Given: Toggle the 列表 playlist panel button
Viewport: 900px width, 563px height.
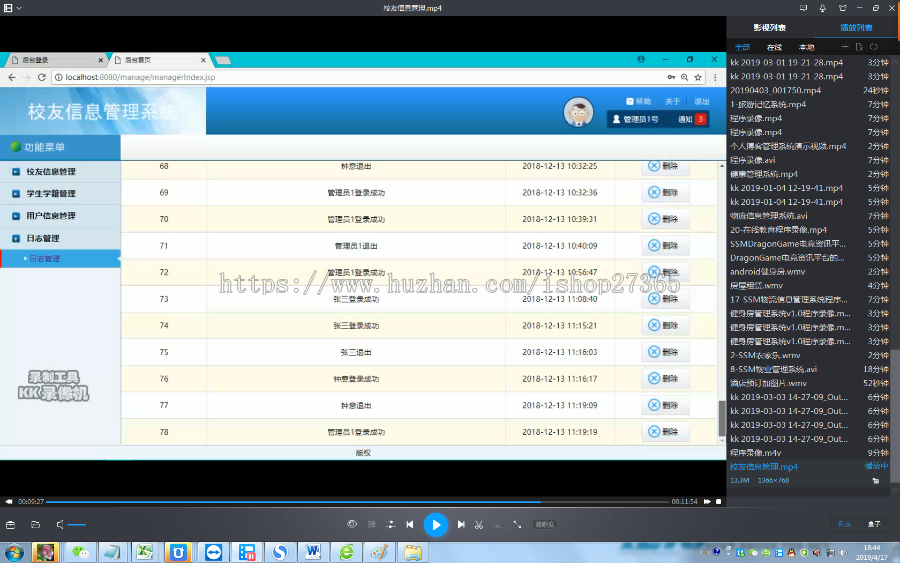Looking at the screenshot, I should [844, 524].
